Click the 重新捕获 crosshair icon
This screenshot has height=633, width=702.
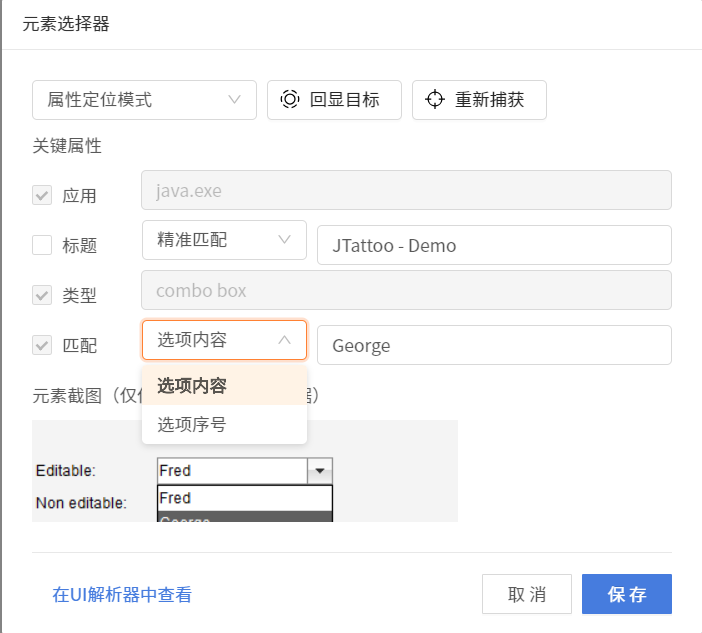435,100
